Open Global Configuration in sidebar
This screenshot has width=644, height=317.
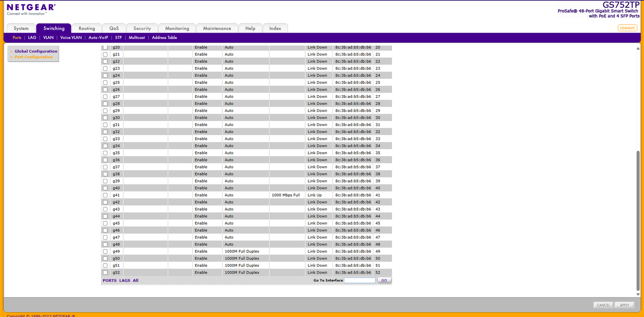point(36,51)
